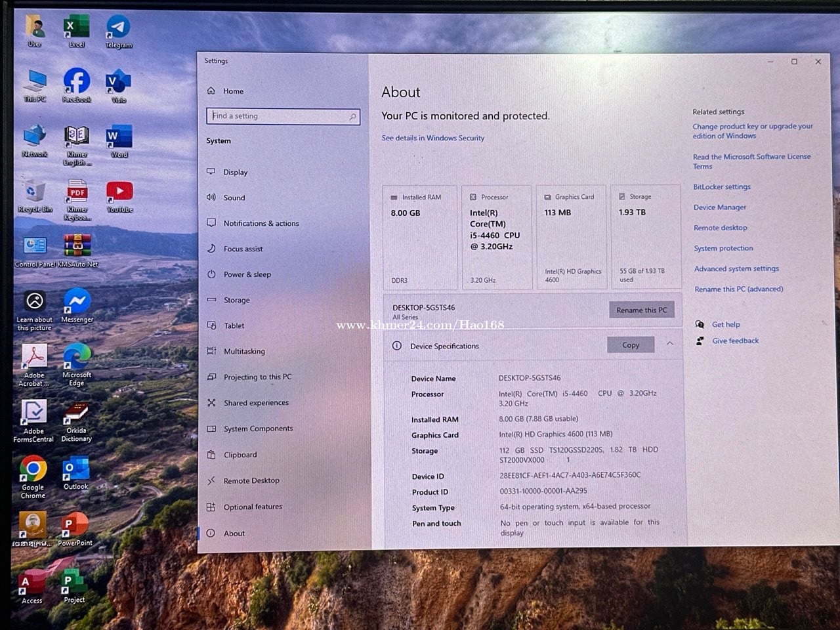The height and width of the screenshot is (630, 840).
Task: Open the Telegram desktop shortcut
Action: pos(118,28)
